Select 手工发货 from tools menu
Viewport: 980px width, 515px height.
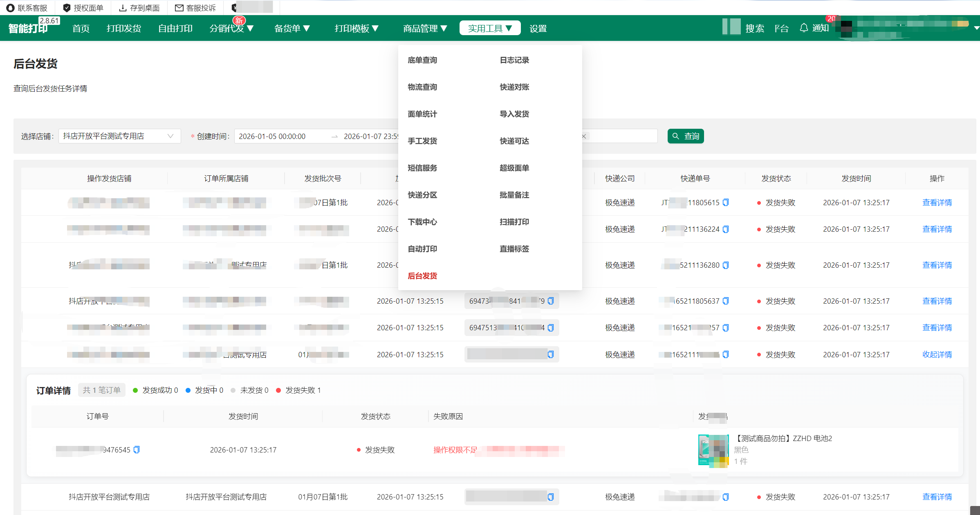tap(422, 141)
